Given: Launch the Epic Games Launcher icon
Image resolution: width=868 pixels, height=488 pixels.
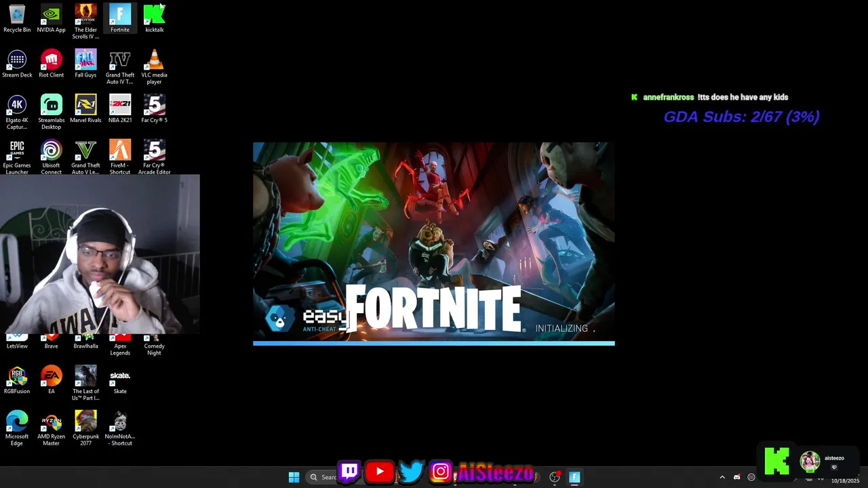Looking at the screenshot, I should (17, 157).
